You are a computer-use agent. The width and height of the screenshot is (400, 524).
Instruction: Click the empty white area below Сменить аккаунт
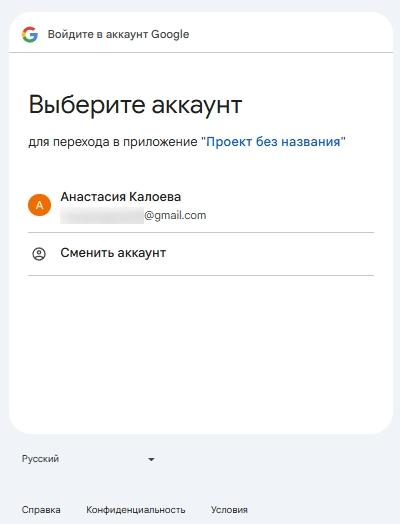click(x=201, y=351)
